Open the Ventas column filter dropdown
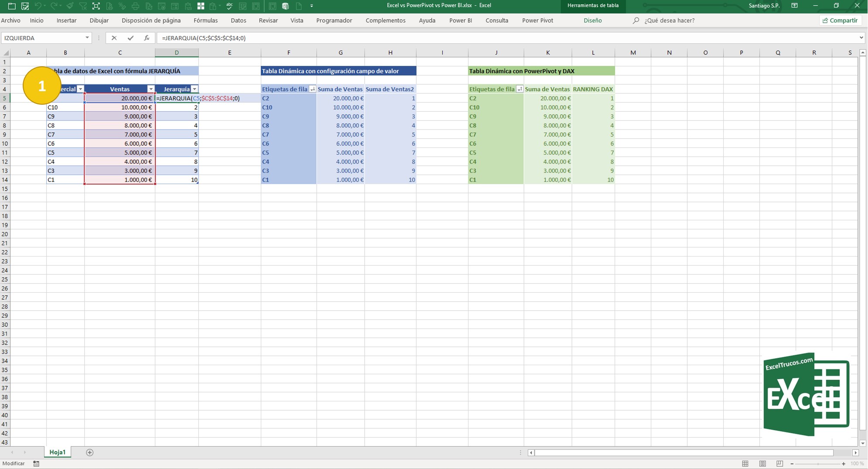The height and width of the screenshot is (469, 868). click(x=151, y=89)
